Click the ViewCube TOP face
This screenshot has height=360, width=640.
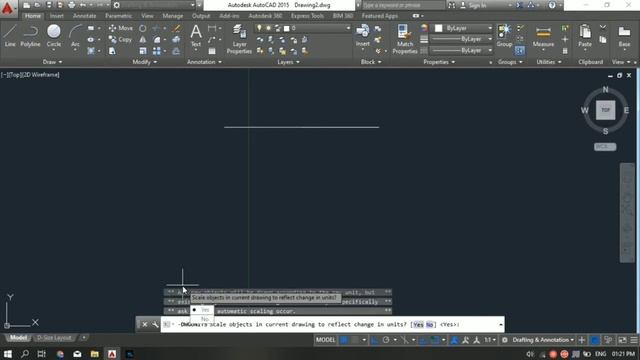pyautogui.click(x=605, y=110)
